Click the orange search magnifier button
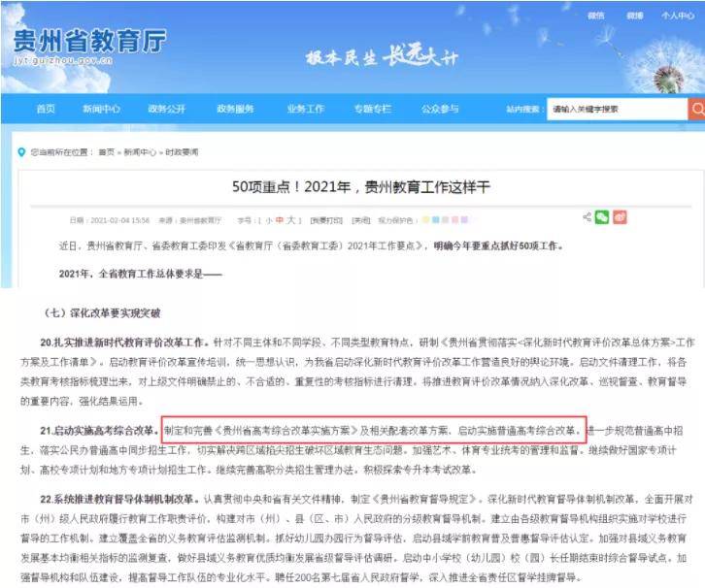The height and width of the screenshot is (588, 705). tap(696, 109)
